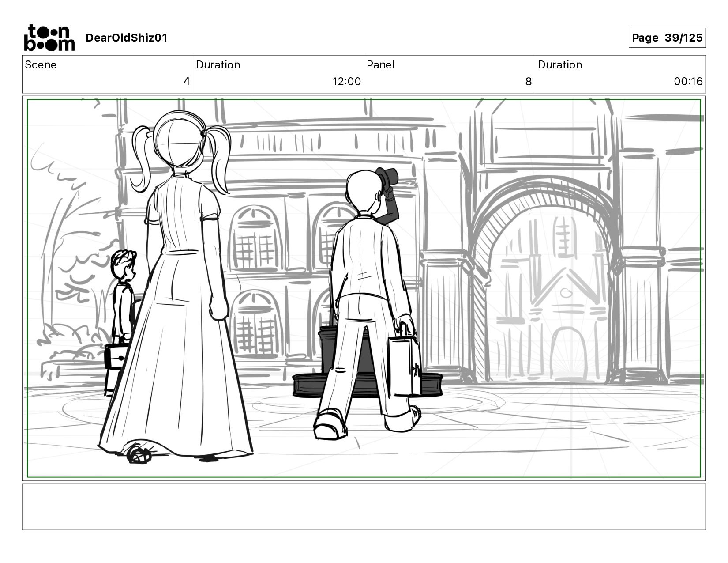Click the storyboard panel drawing

tap(364, 288)
